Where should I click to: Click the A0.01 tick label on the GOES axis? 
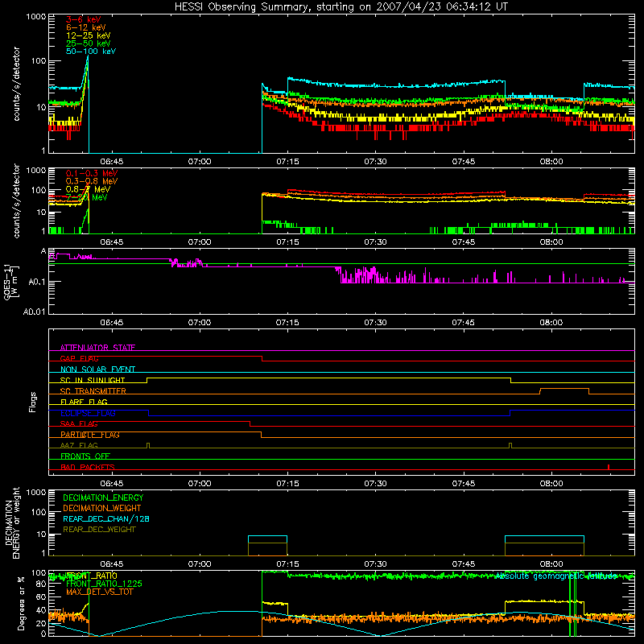35,312
